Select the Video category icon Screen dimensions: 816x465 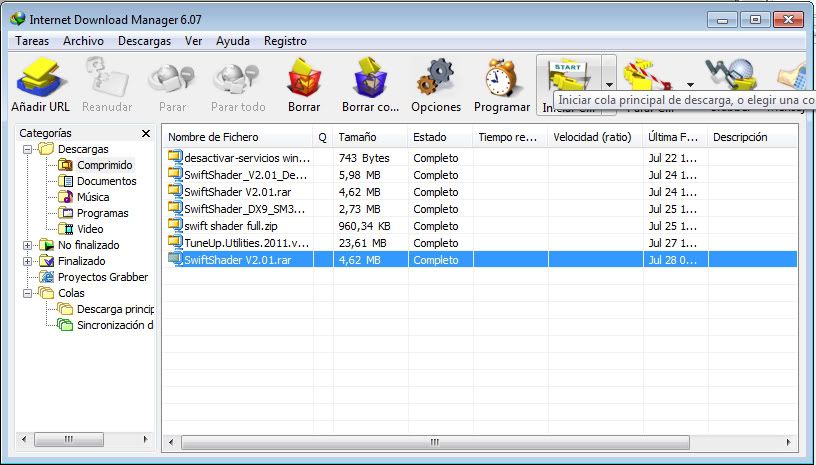[65, 229]
